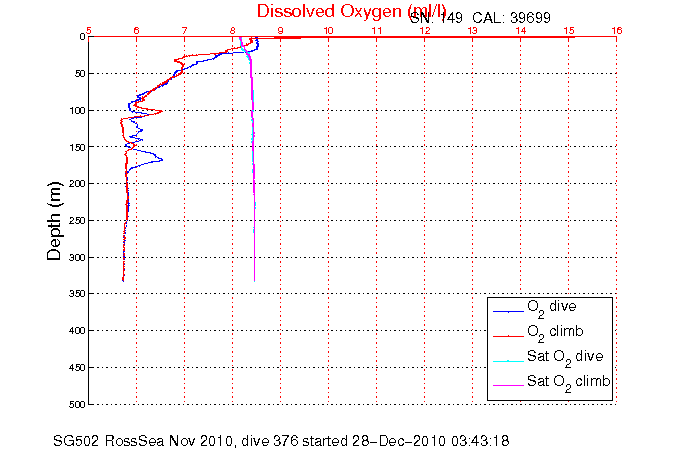
Task: Click the plot caption starting 'SG502 RossSea'
Action: [x=281, y=441]
